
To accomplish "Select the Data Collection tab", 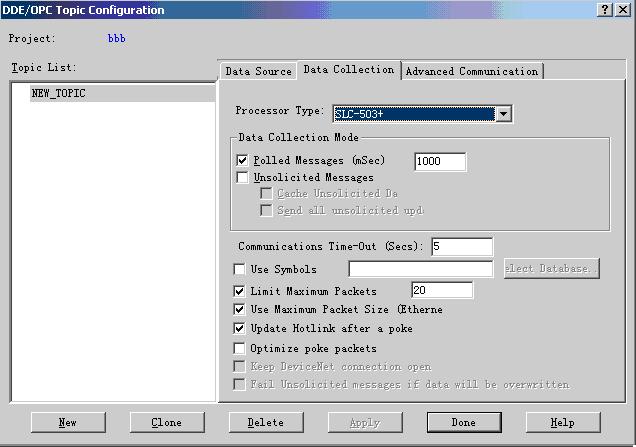I will tap(348, 70).
